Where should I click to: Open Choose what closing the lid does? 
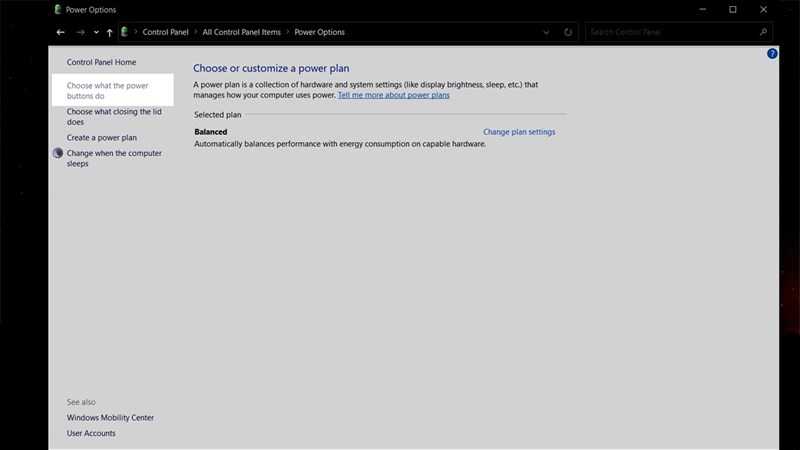coord(114,117)
